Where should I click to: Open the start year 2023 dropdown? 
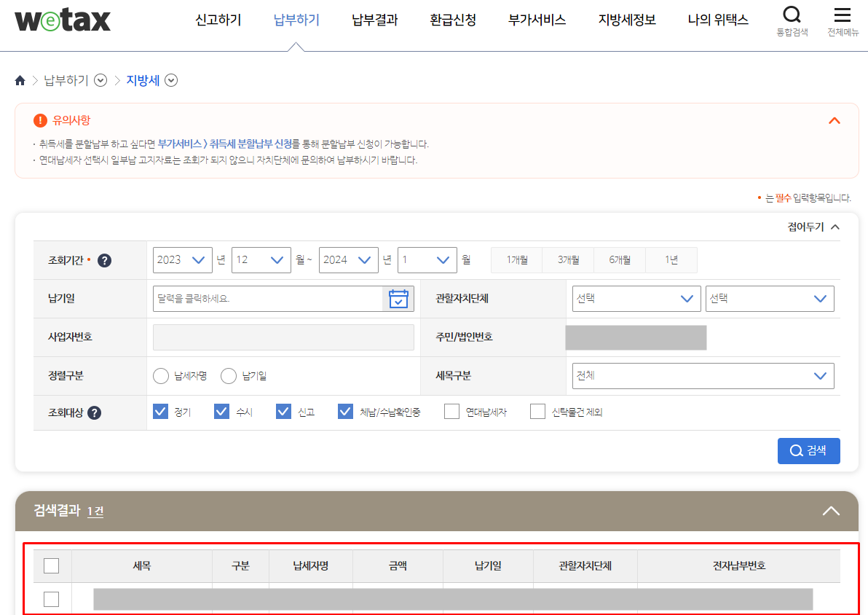point(182,259)
